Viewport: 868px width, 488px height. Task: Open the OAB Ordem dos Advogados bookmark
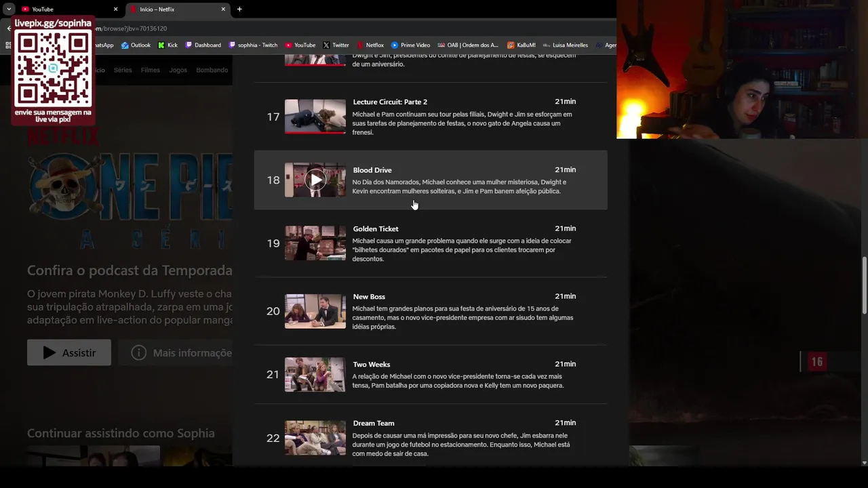coord(468,45)
